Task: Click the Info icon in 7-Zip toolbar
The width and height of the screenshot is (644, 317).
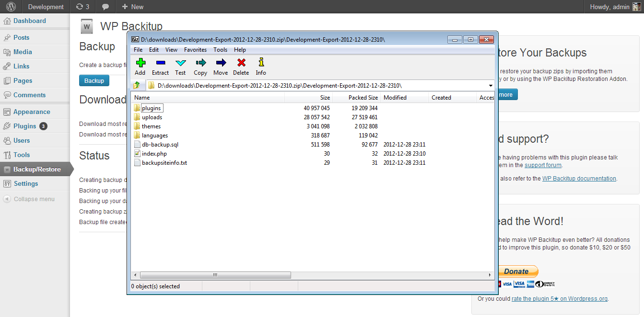Action: [x=261, y=62]
